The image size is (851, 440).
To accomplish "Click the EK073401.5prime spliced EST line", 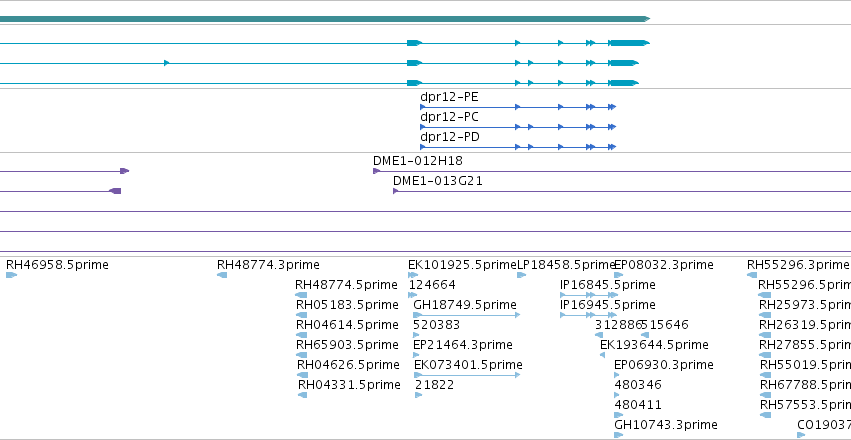I will (x=467, y=375).
